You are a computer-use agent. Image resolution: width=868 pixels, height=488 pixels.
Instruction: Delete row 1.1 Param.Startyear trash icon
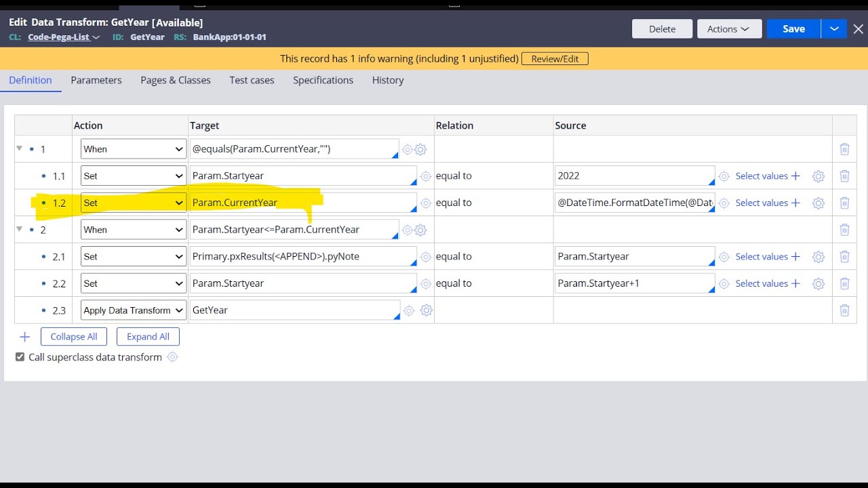point(844,176)
